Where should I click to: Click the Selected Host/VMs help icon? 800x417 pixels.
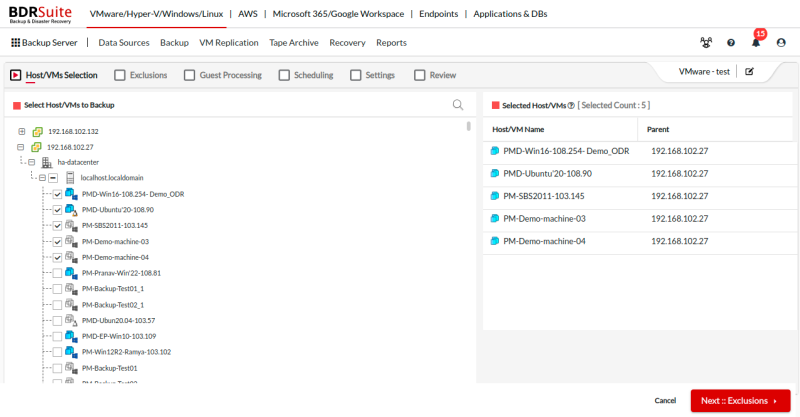coord(570,105)
